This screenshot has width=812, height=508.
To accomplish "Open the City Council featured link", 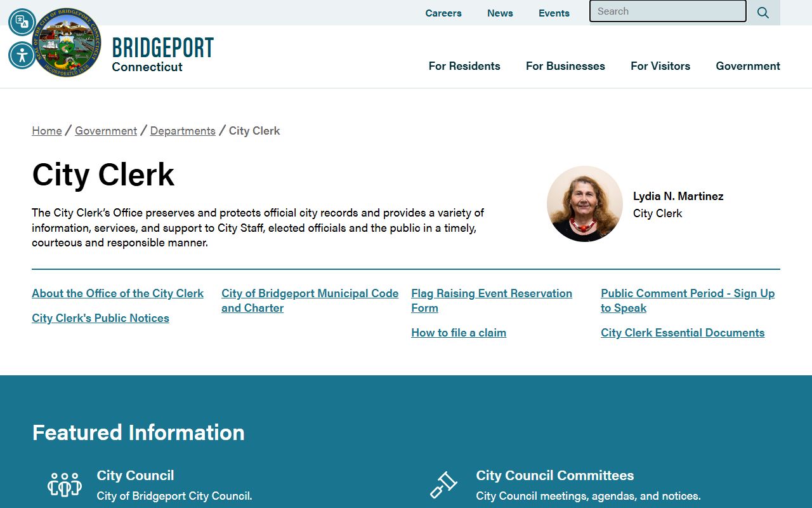I will point(135,476).
